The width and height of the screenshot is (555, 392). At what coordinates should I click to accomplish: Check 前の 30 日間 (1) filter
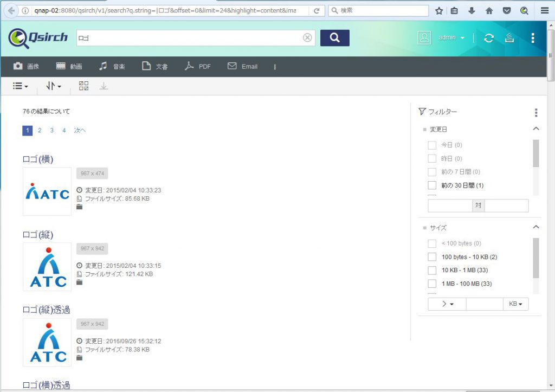pyautogui.click(x=432, y=185)
